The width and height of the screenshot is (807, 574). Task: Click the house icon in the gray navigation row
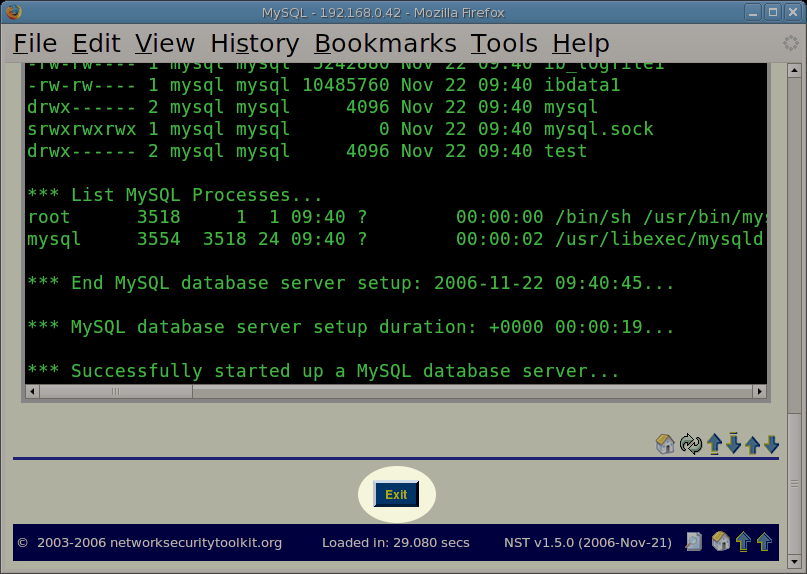pyautogui.click(x=665, y=444)
